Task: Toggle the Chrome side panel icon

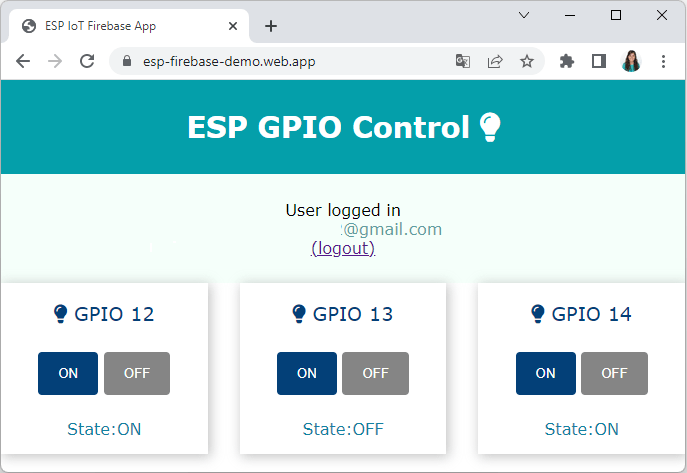Action: click(599, 61)
